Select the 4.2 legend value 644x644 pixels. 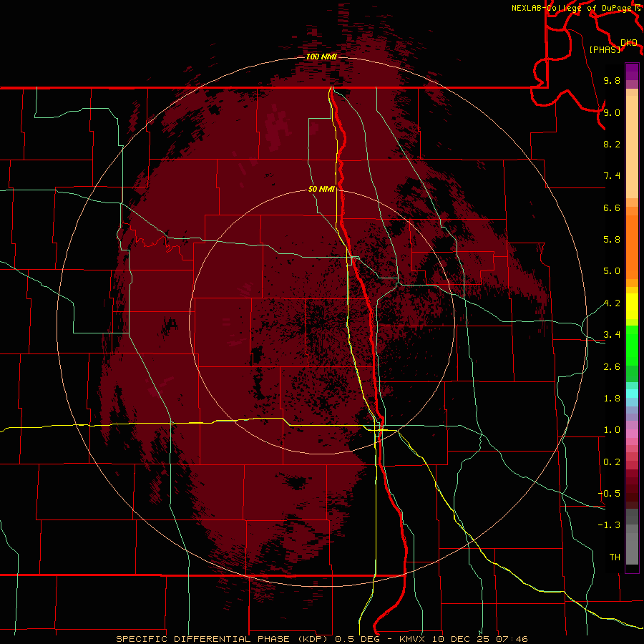(x=612, y=303)
